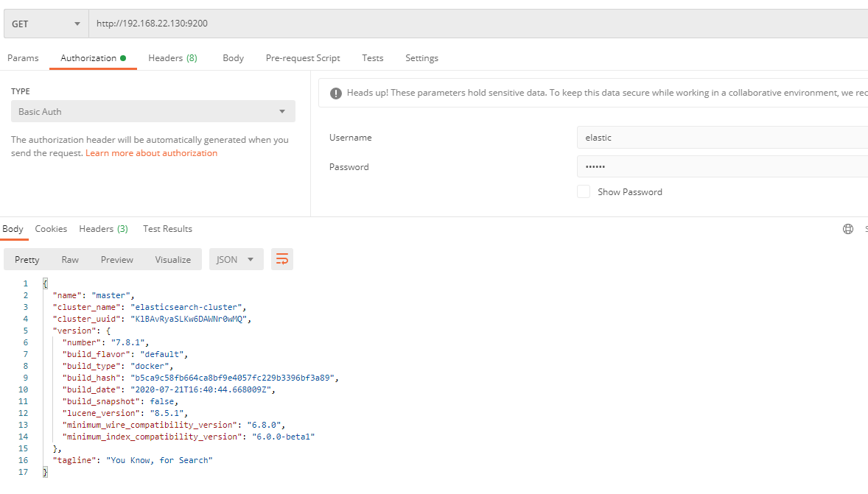The image size is (868, 494).
Task: Toggle the line wrap icon
Action: coord(281,259)
